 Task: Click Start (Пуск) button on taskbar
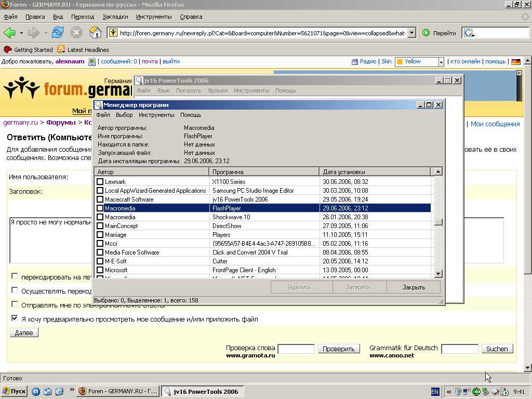pyautogui.click(x=14, y=391)
